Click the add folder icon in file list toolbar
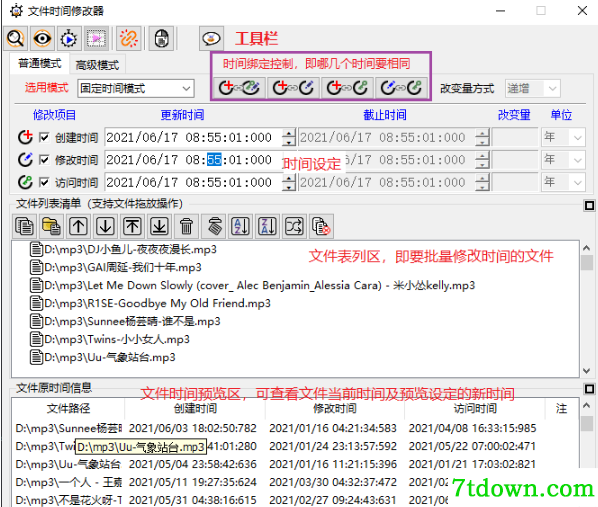 coord(51,226)
